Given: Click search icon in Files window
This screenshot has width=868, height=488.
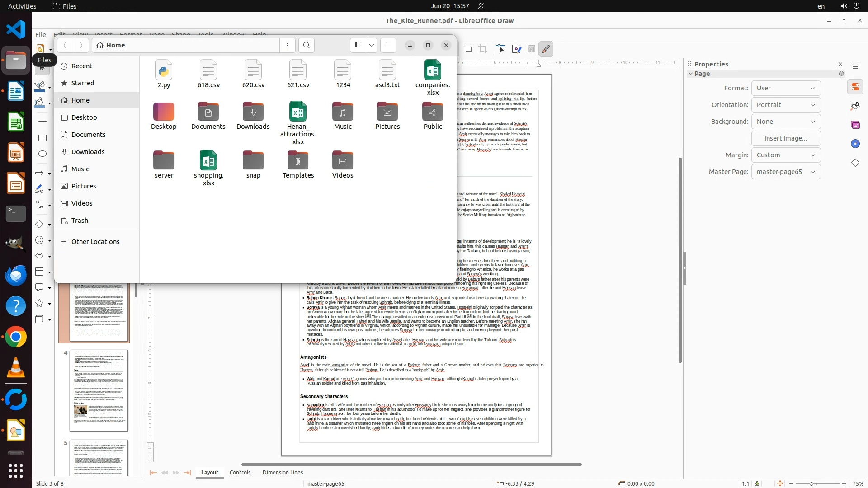Looking at the screenshot, I should click(x=307, y=45).
